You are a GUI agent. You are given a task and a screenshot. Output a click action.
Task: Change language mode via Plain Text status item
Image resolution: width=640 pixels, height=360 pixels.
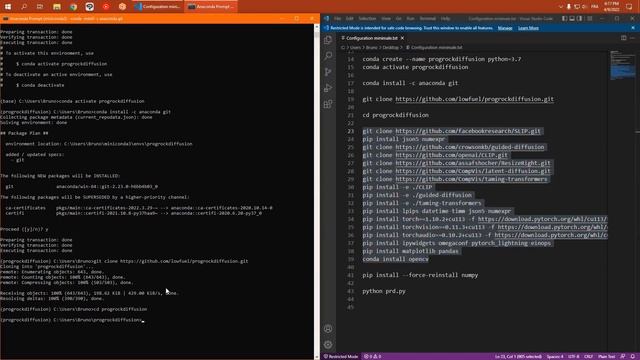[x=607, y=356]
